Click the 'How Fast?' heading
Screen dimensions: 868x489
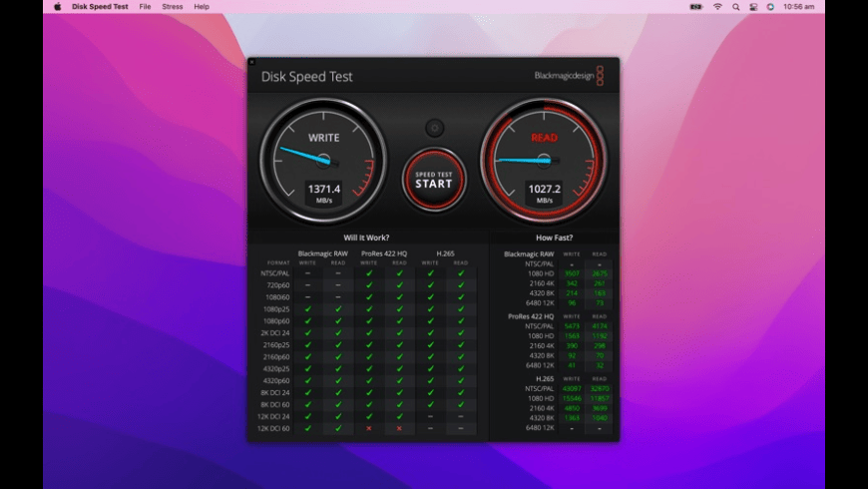click(554, 238)
